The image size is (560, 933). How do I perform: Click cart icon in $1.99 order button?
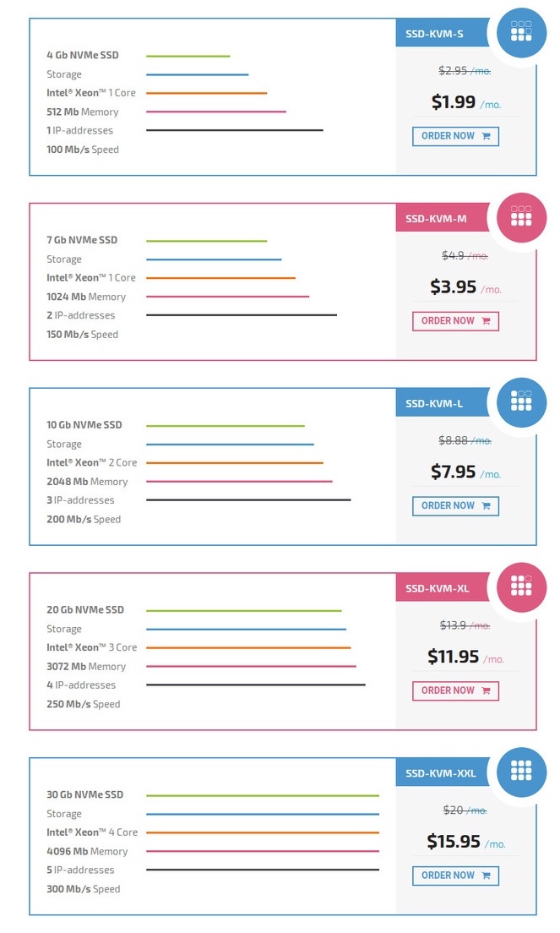pos(487,136)
